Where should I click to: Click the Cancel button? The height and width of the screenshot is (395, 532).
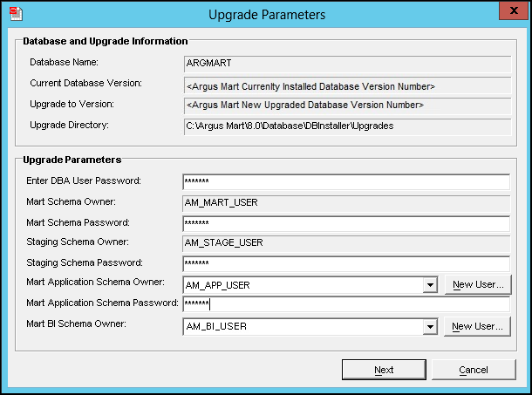(474, 370)
